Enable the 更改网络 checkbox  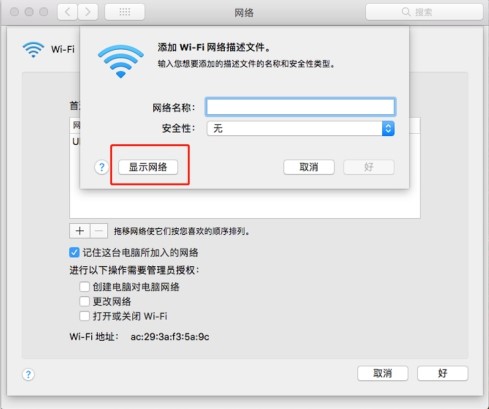click(x=84, y=301)
